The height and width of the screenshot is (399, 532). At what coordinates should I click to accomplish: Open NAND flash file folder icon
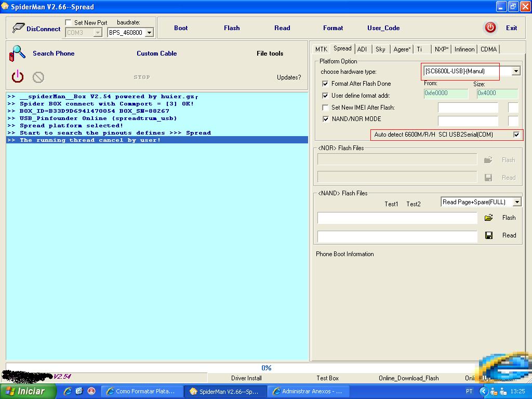pyautogui.click(x=488, y=218)
